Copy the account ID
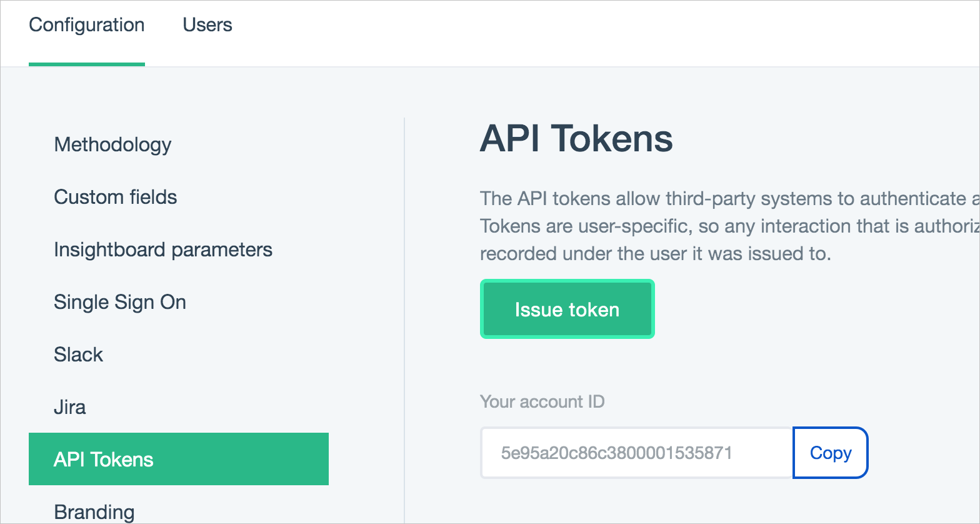 tap(830, 453)
